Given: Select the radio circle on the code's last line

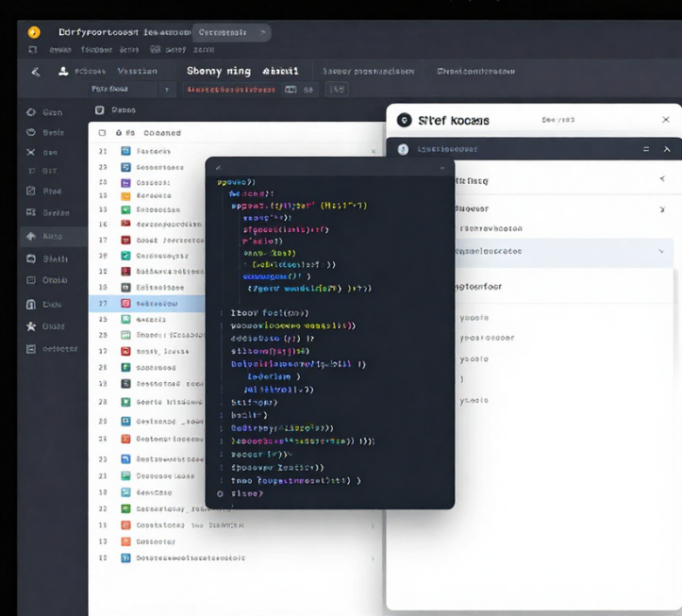Looking at the screenshot, I should (221, 493).
